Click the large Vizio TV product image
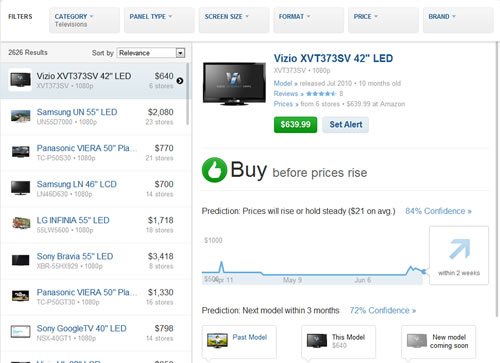 pos(234,84)
